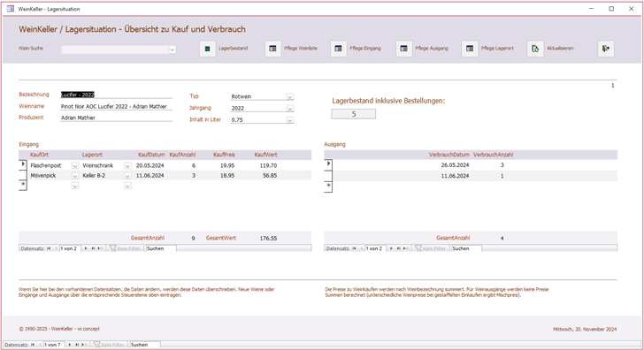Select the new-row asterisk selector in Ausgang
This screenshot has height=350, width=644.
click(328, 186)
